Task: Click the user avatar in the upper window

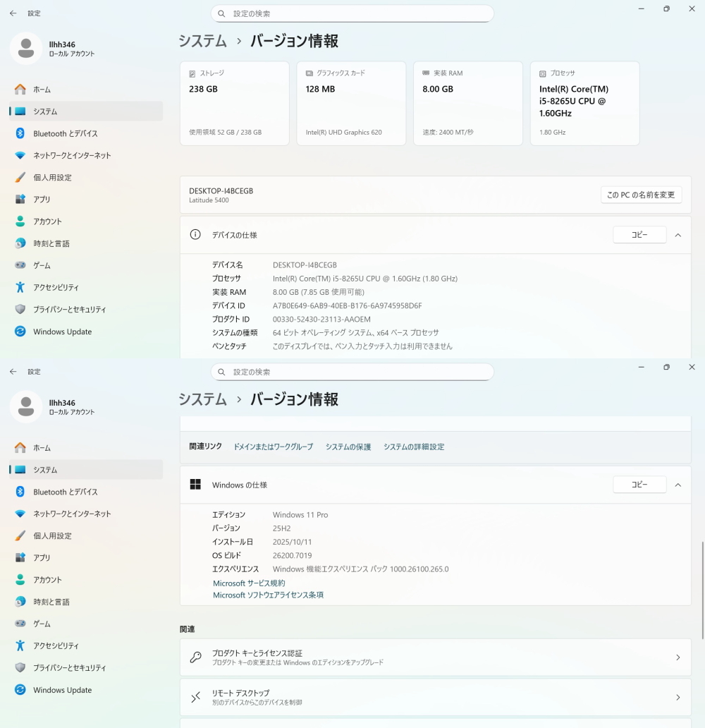Action: (x=26, y=49)
